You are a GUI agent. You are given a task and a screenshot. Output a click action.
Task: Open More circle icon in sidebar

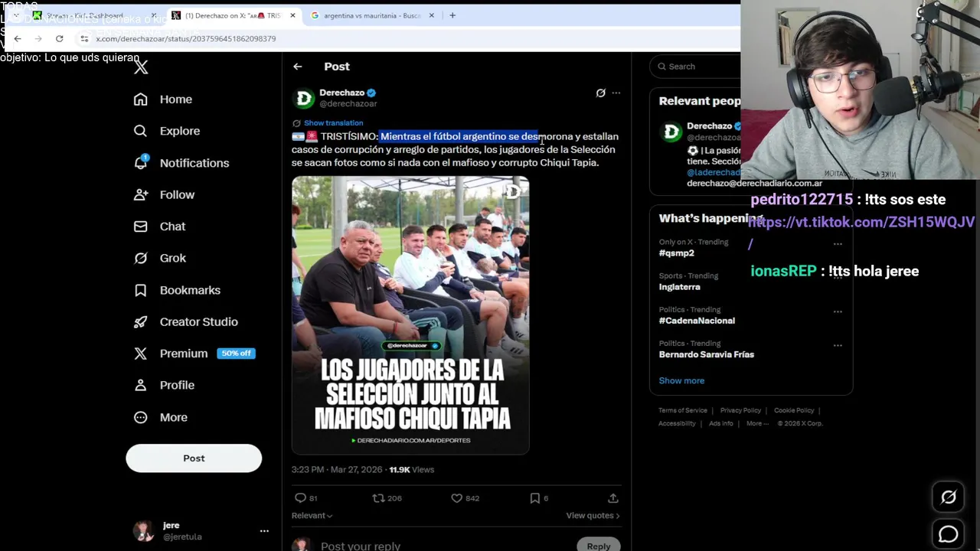[x=140, y=417]
